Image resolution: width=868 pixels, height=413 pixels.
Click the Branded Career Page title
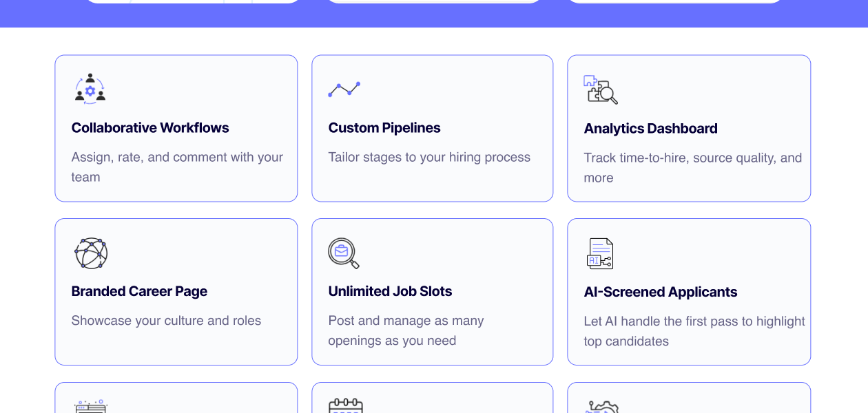[139, 291]
